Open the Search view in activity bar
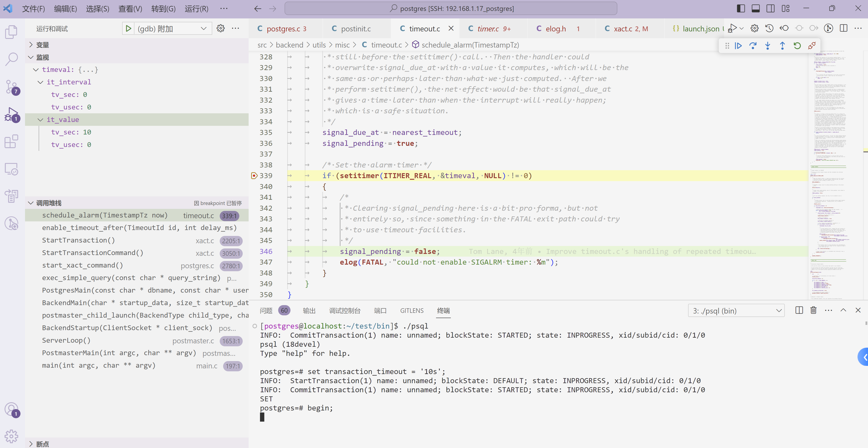 (11, 59)
